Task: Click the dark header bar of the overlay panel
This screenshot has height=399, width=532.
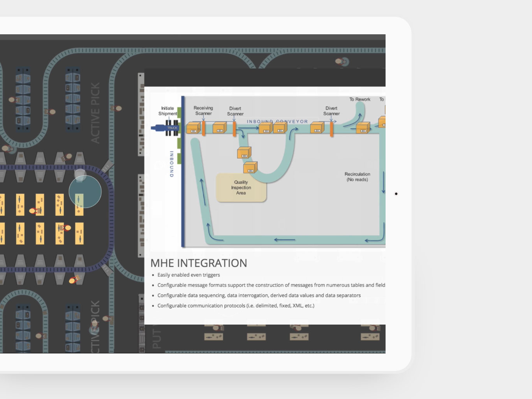Action: point(265,78)
